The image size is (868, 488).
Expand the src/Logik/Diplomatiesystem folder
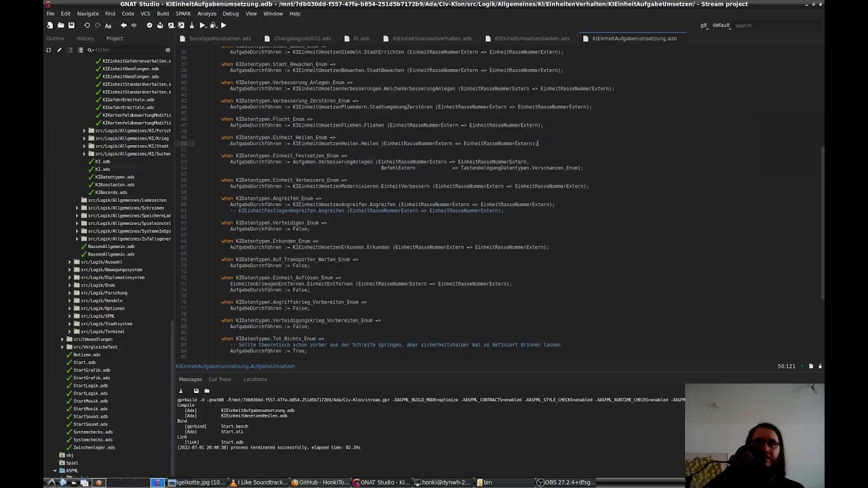[69, 277]
